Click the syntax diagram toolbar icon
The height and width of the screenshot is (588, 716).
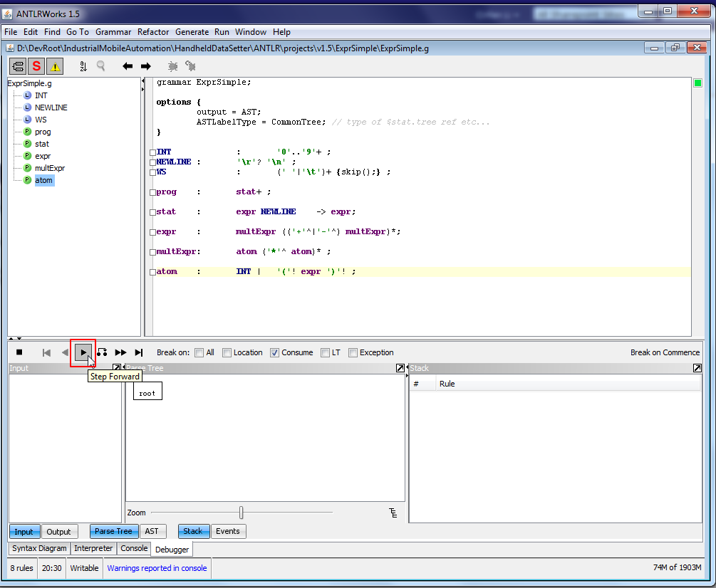[x=18, y=66]
